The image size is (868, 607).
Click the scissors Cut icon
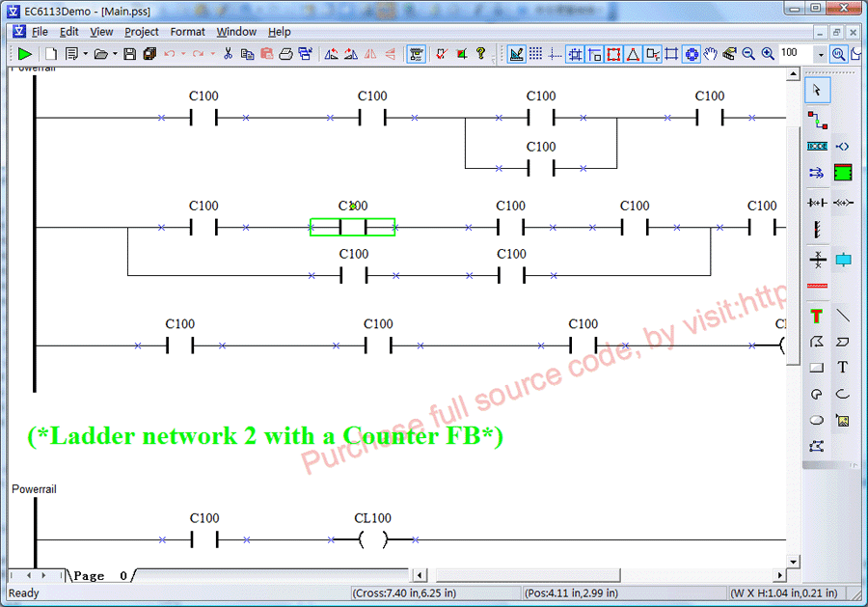[229, 54]
